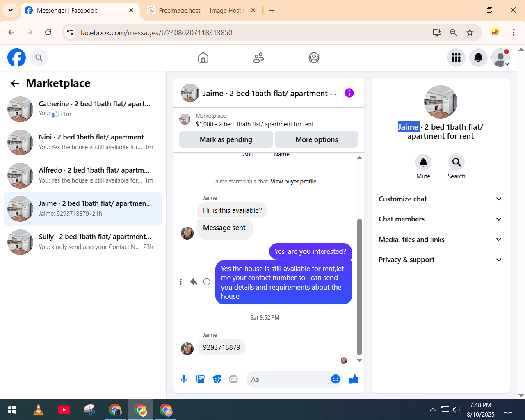Click the chat scrollbar thumb
The width and height of the screenshot is (525, 420).
coord(359,287)
